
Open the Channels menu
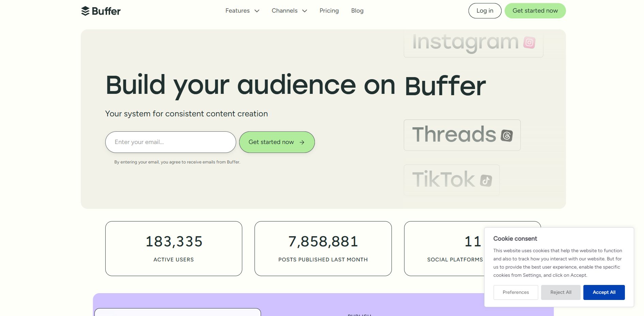coord(289,11)
